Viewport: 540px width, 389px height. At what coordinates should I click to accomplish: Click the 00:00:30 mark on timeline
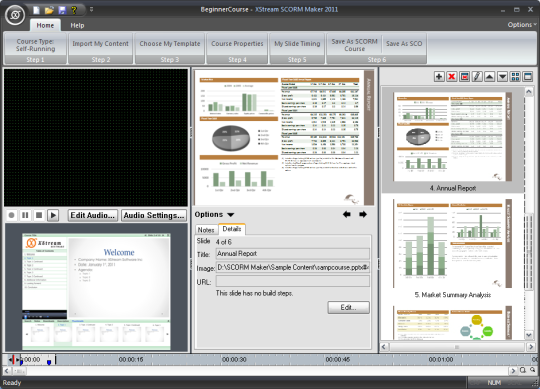coord(234,359)
